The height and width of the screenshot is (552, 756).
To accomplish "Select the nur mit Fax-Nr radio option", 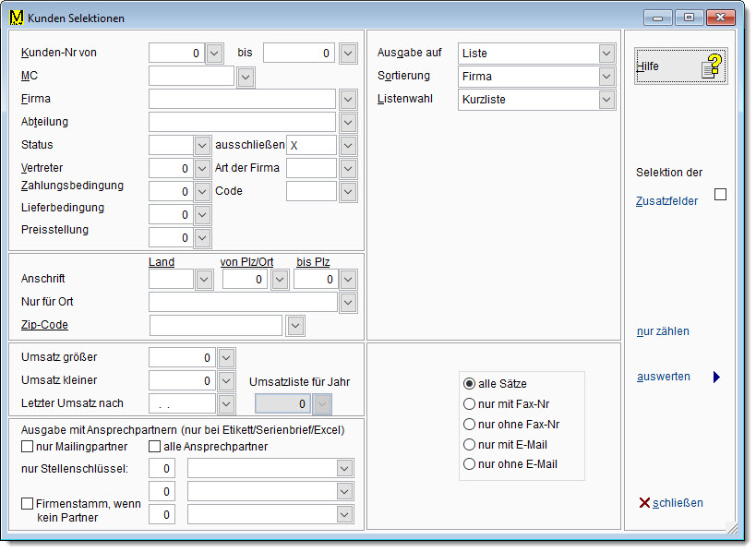I will 469,403.
